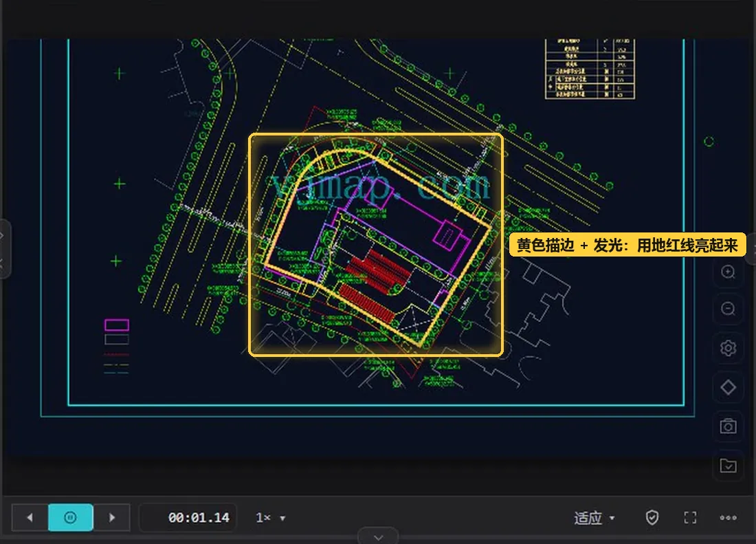Viewport: 756px width, 544px height.
Task: Click the yellow 黄色描边 caption label
Action: click(627, 245)
